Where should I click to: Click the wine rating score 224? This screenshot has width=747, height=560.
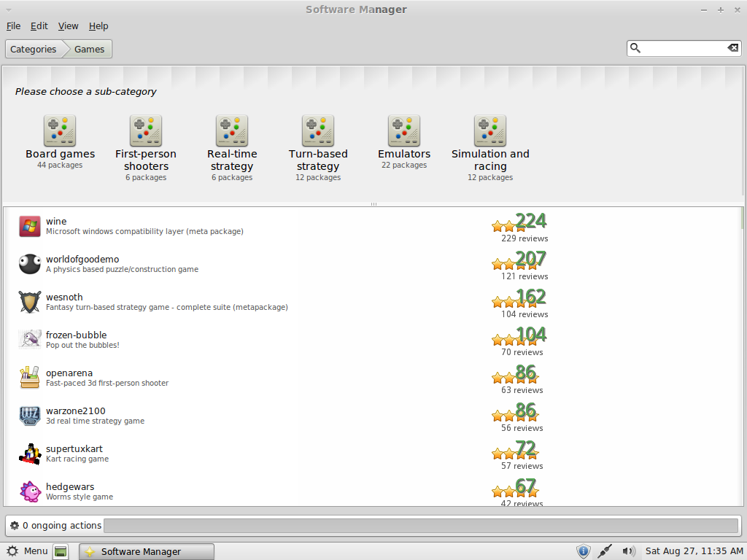(x=531, y=221)
